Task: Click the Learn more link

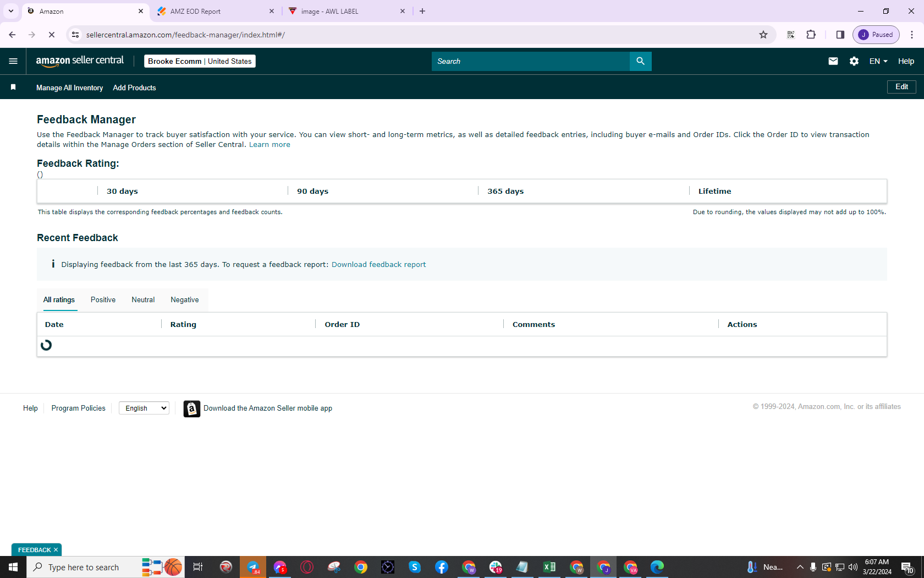Action: (x=269, y=145)
